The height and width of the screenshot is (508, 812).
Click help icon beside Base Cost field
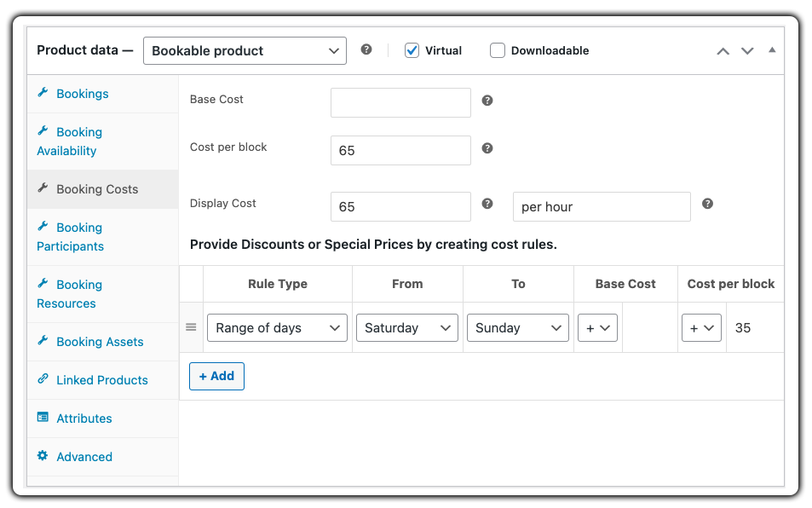coord(487,101)
